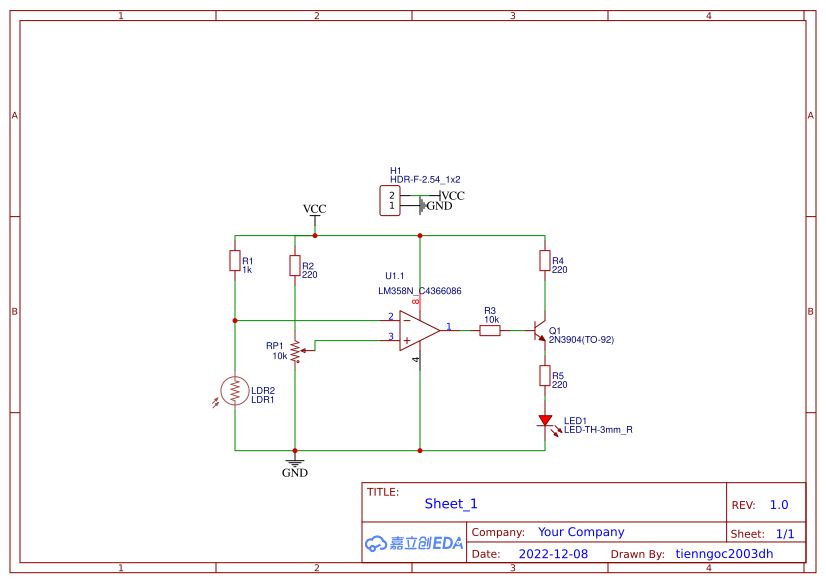Screen dimensions: 826x583
Task: Click the U1.1 designator text
Action: click(395, 276)
